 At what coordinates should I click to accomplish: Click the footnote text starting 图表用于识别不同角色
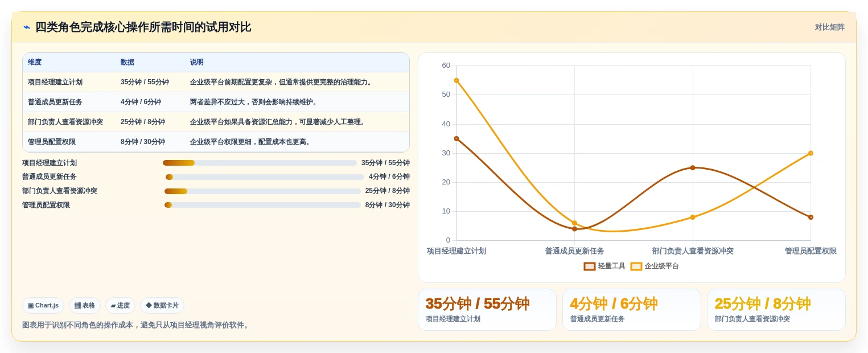(137, 325)
